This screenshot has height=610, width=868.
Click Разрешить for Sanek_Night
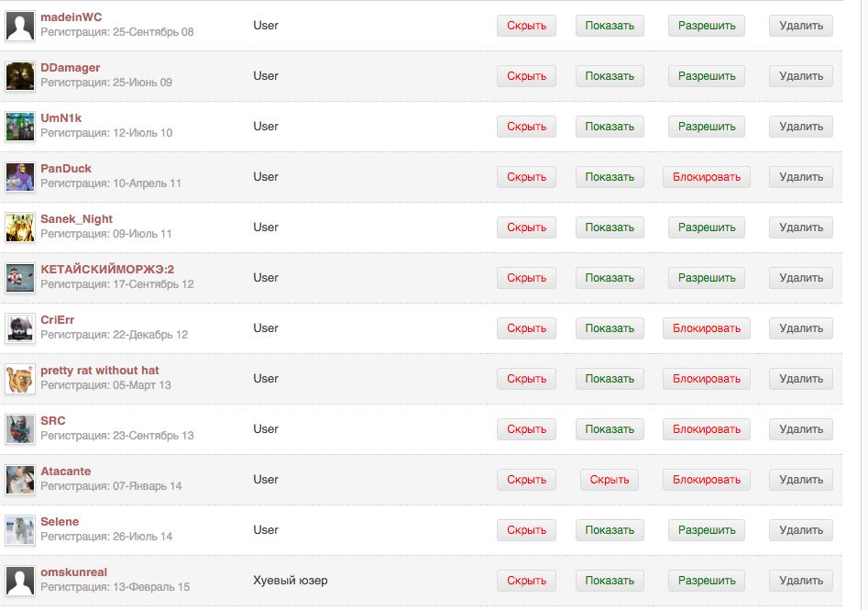pyautogui.click(x=707, y=227)
